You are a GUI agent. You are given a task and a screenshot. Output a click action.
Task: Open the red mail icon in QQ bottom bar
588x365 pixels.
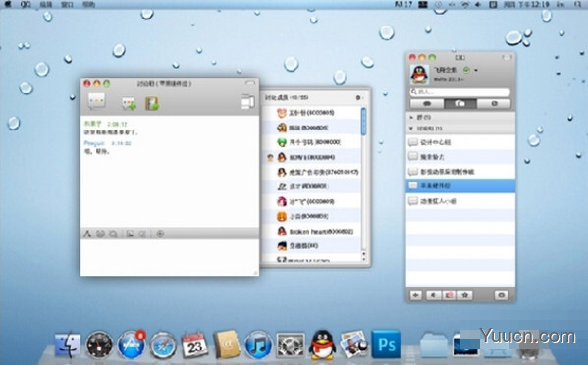coord(449,295)
